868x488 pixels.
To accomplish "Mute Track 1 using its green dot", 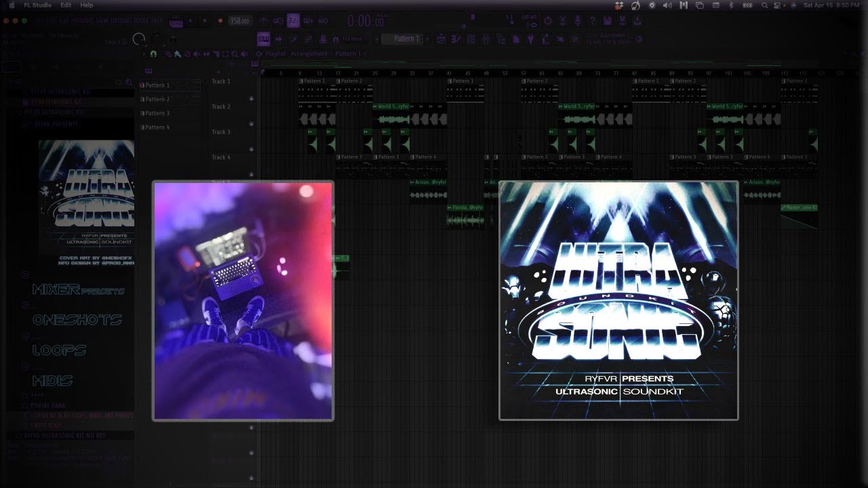I will pos(252,99).
